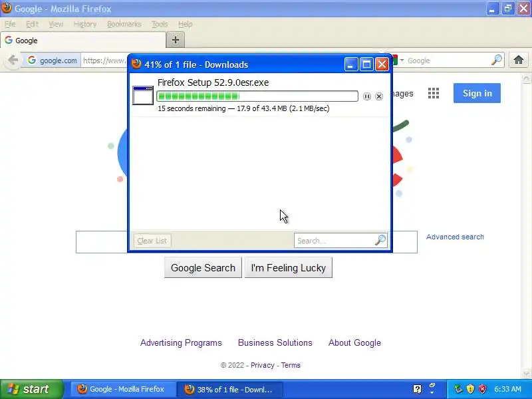Switch to Downloads taskbar item
The image size is (532, 399).
[x=229, y=389]
